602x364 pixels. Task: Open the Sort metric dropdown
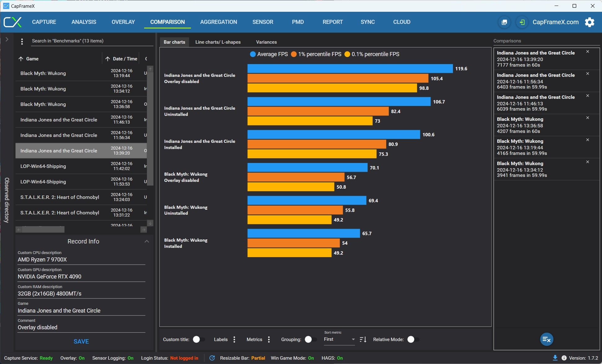339,340
